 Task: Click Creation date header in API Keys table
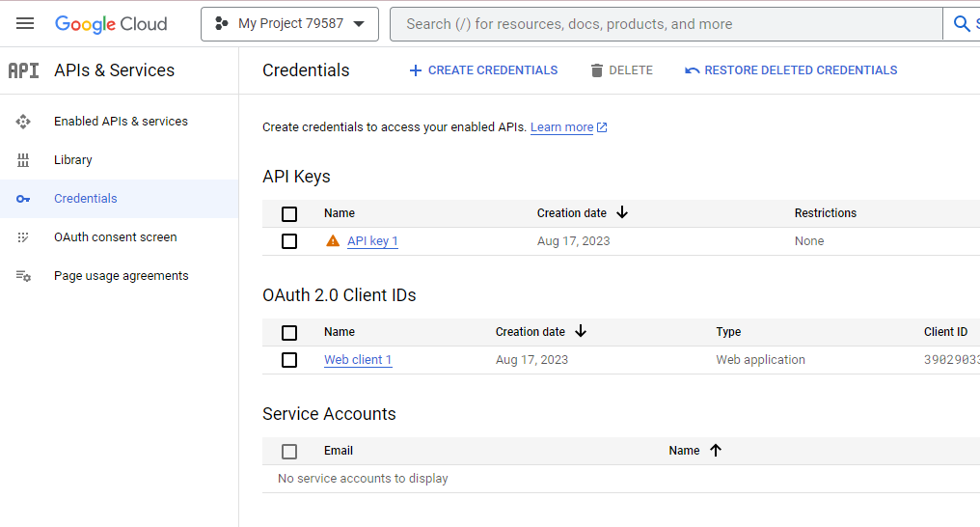571,213
